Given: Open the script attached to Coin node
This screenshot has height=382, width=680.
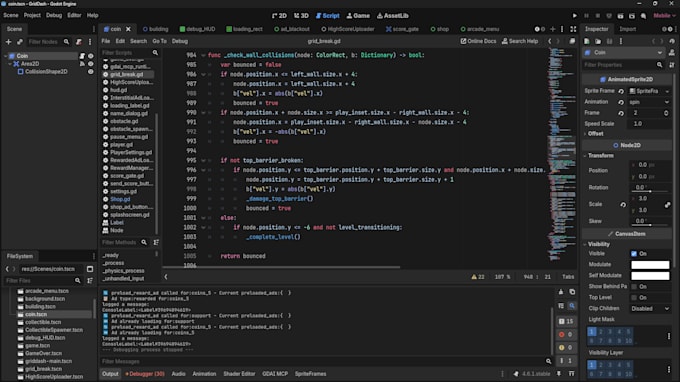Looking at the screenshot, I should [82, 56].
